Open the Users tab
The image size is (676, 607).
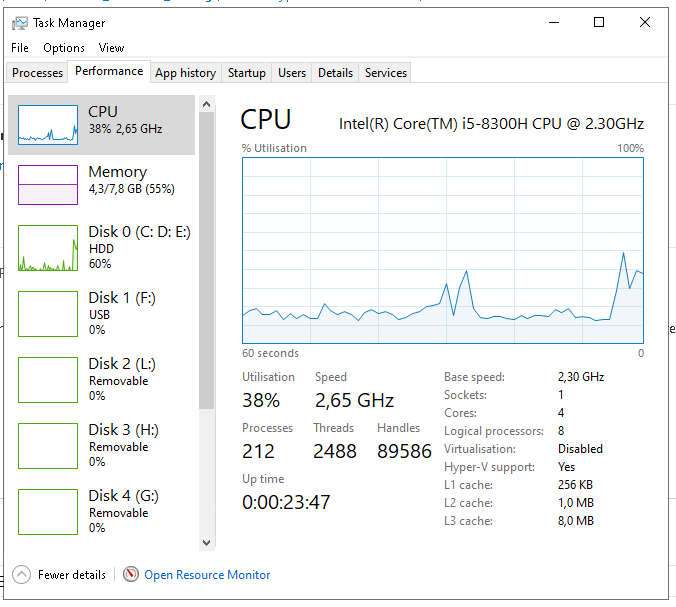292,73
